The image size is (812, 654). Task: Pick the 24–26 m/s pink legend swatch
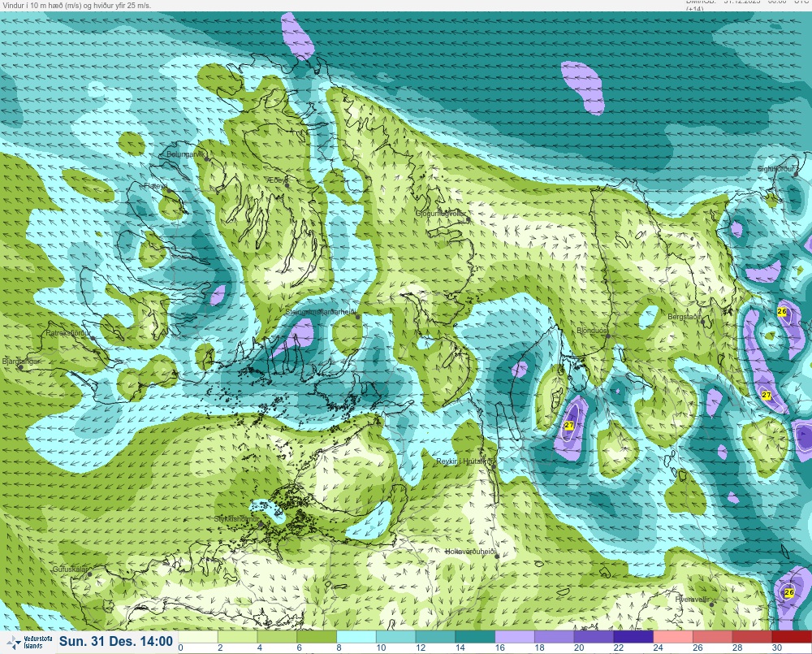672,637
